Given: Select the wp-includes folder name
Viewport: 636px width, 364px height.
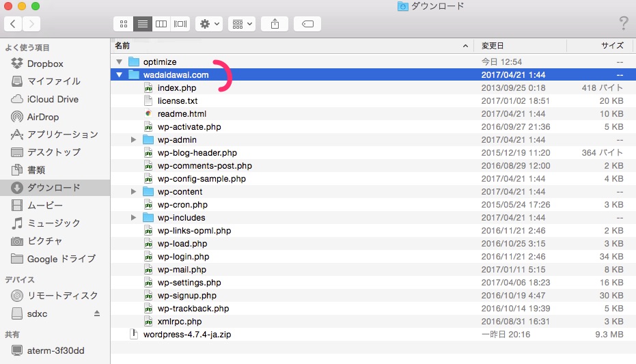Looking at the screenshot, I should [x=181, y=218].
